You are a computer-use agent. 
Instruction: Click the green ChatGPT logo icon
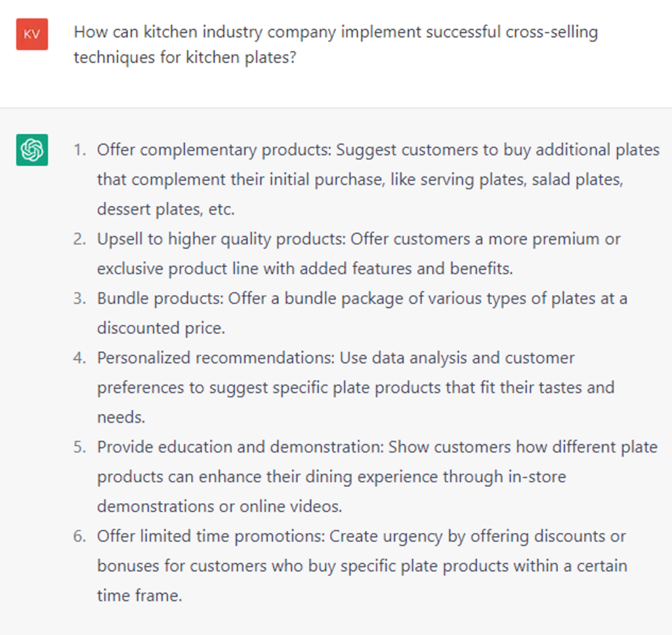(x=31, y=150)
